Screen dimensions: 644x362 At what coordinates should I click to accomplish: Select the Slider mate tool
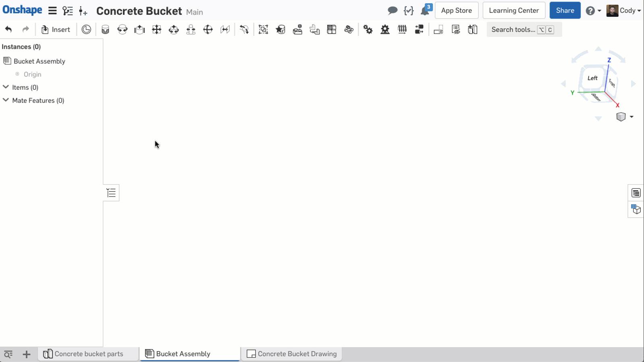(x=139, y=29)
